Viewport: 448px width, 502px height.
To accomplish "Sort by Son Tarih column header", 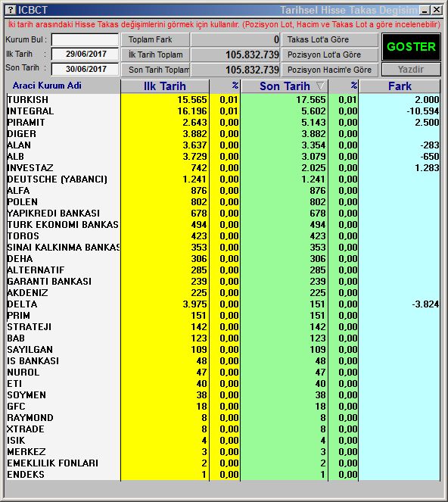I will [285, 86].
